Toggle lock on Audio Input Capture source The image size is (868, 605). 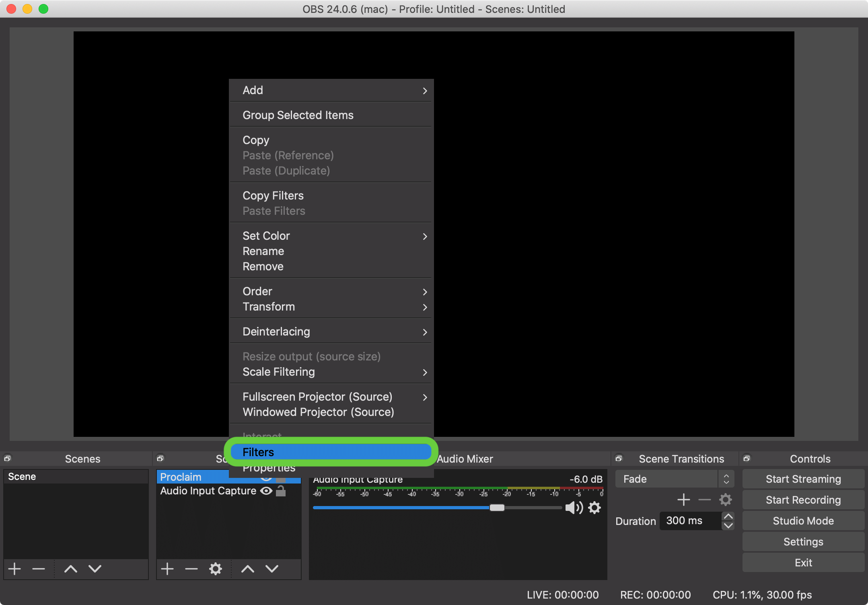coord(281,491)
